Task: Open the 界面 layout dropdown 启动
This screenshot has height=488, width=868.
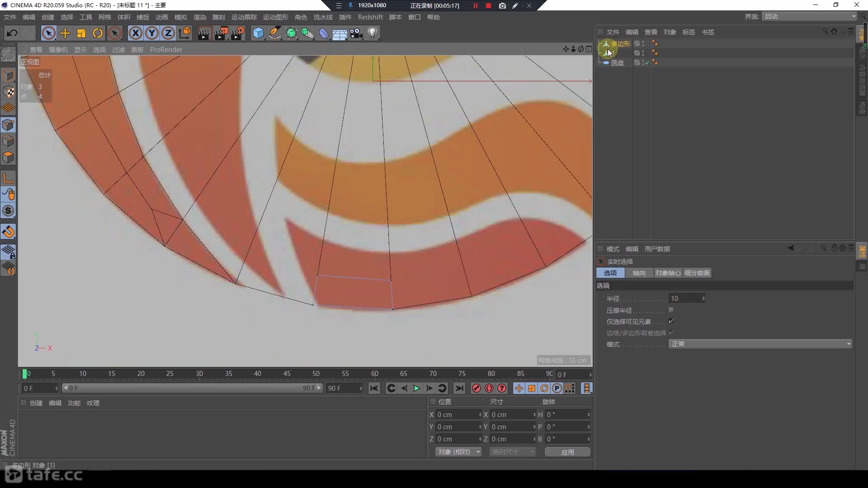Action: (x=809, y=16)
